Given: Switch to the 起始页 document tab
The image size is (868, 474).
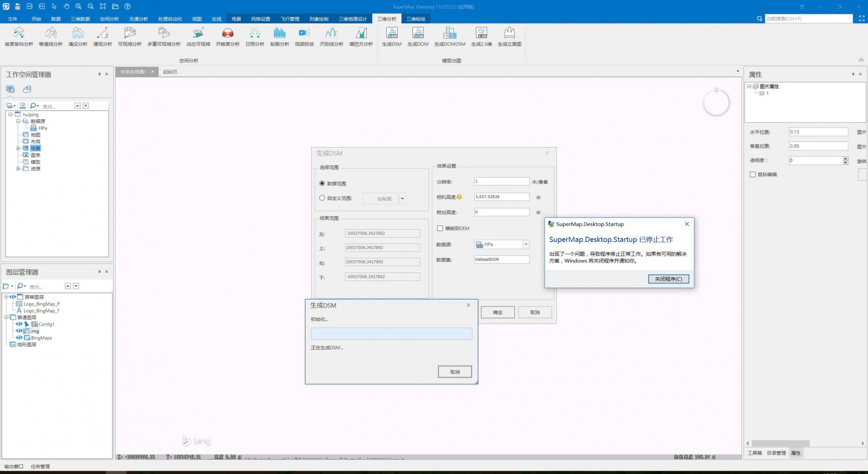Looking at the screenshot, I should point(170,72).
